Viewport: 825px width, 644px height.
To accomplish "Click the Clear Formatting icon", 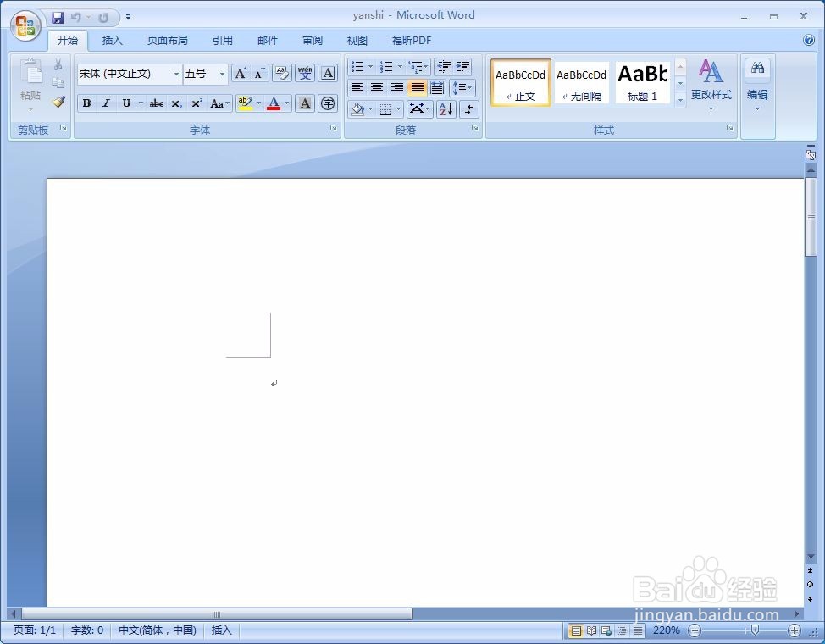I will [281, 73].
